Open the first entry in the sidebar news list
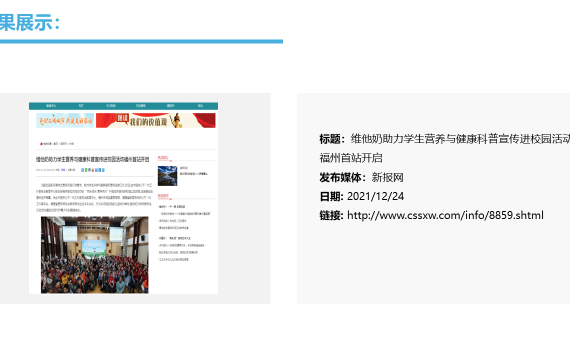The width and height of the screenshot is (570, 360). [x=172, y=207]
